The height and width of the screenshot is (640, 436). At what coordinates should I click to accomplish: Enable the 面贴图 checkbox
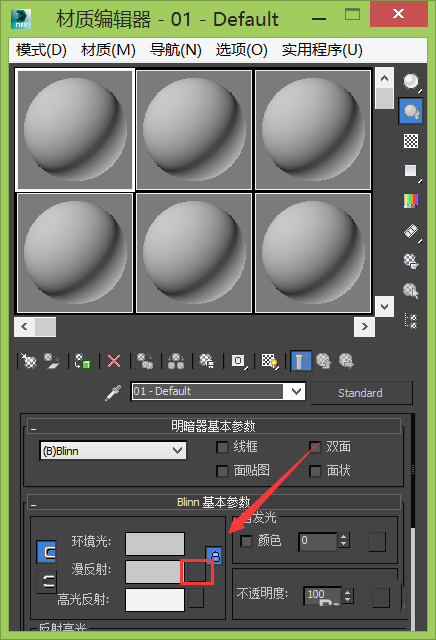tap(222, 471)
